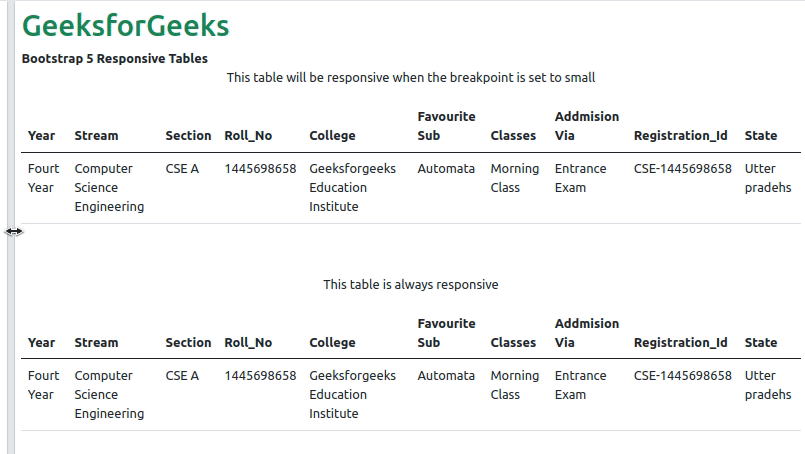Click 'Computer Science Engineering' cell in second table
The width and height of the screenshot is (805, 454).
pyautogui.click(x=109, y=394)
